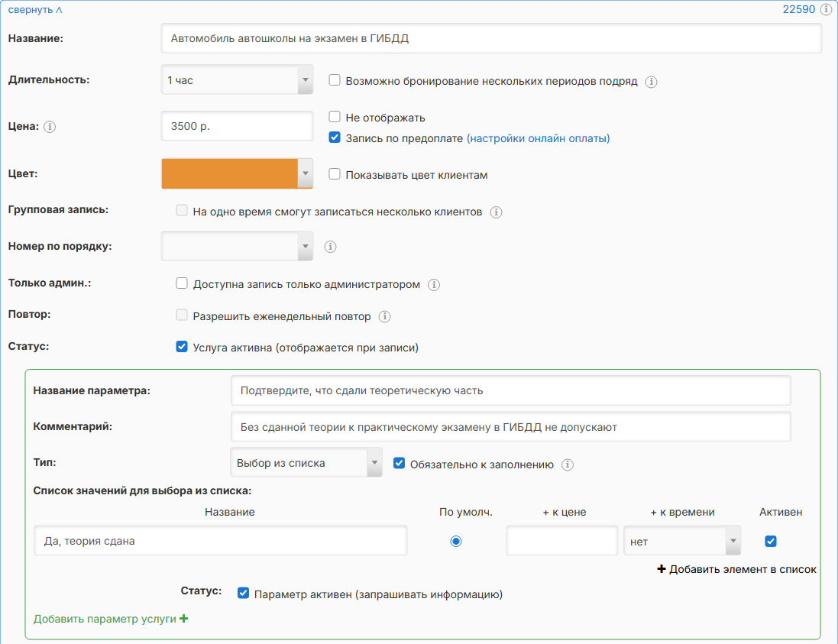Enable booking of several consecutive periods
Image resolution: width=838 pixels, height=644 pixels.
[335, 80]
